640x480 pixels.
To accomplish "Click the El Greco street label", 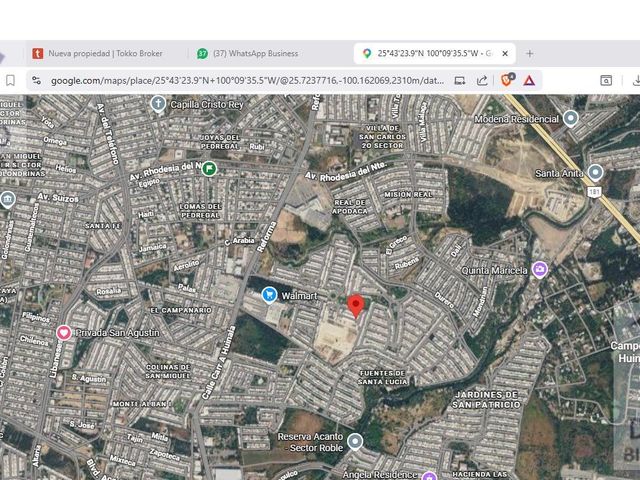I will point(396,244).
